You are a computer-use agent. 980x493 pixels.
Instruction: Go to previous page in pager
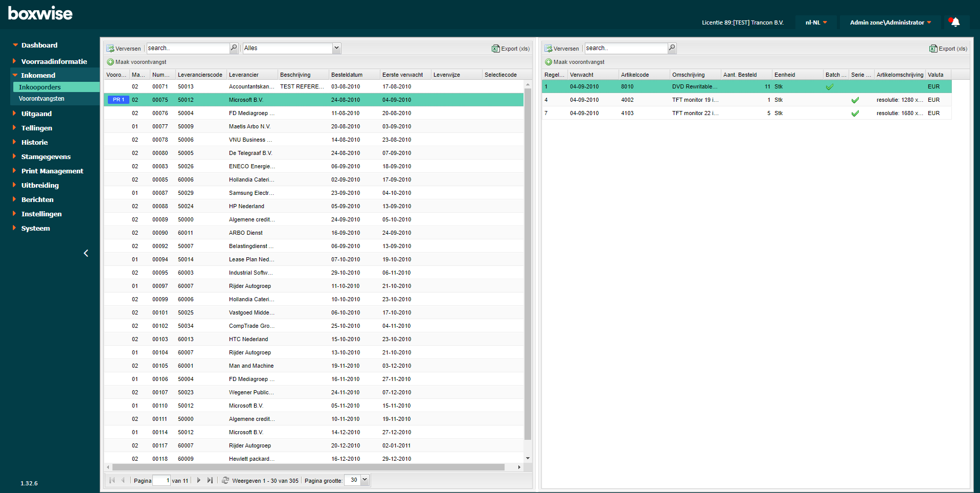[x=123, y=480]
